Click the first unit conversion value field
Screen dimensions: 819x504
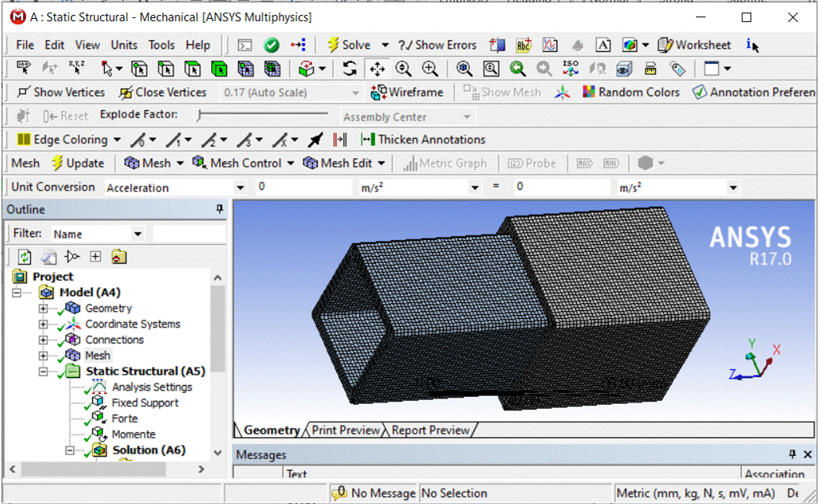[x=303, y=187]
